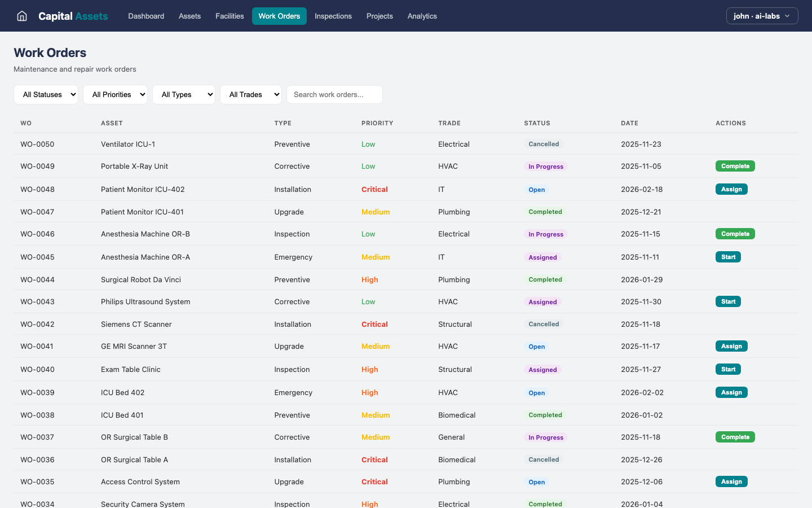The width and height of the screenshot is (812, 508).
Task: Complete work order WO-0037 for OR Surgical Table B
Action: coord(735,437)
